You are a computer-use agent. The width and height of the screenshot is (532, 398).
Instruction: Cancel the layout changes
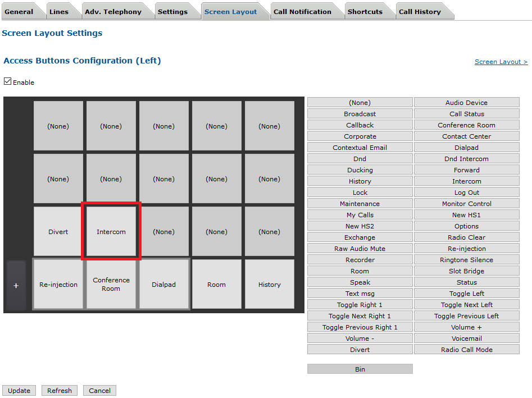point(99,391)
